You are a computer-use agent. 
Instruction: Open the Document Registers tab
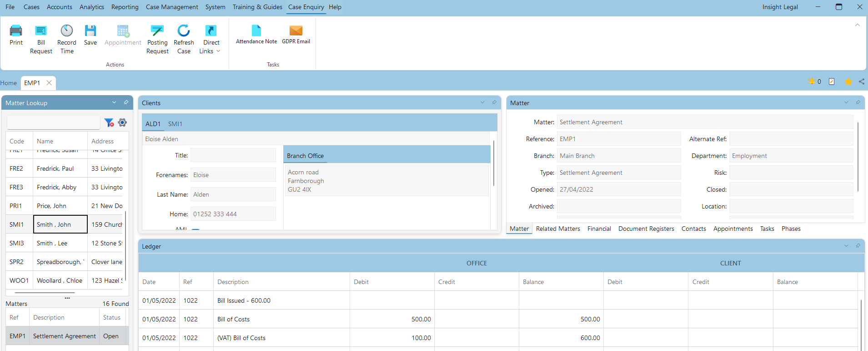coord(646,229)
